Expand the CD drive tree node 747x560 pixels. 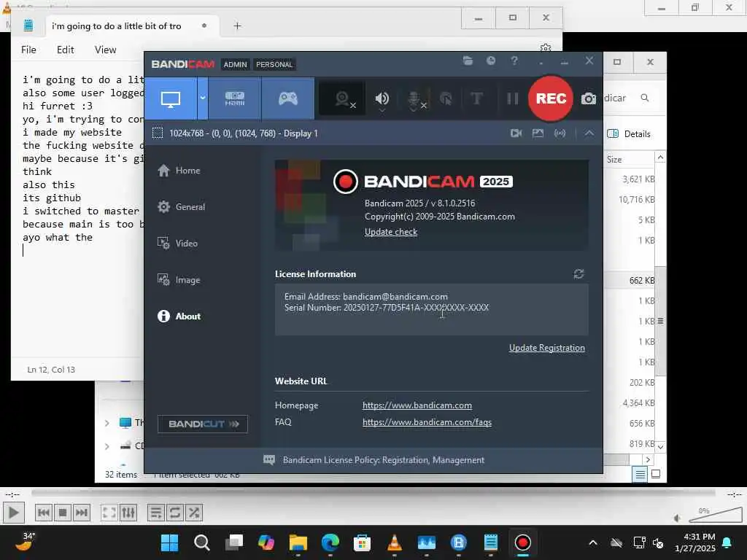click(x=107, y=446)
